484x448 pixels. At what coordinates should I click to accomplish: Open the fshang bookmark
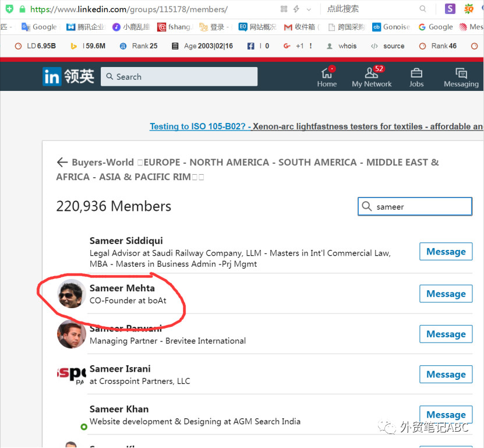pos(174,27)
